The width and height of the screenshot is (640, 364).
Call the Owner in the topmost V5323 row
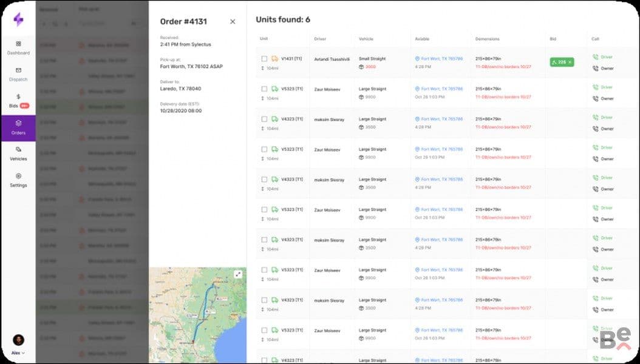pyautogui.click(x=604, y=99)
